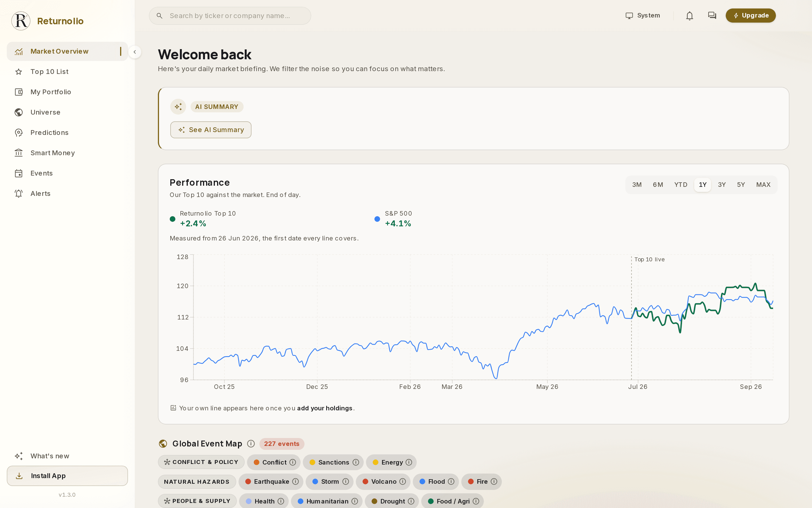Focus the ticker search field
This screenshot has width=812, height=508.
tap(230, 16)
